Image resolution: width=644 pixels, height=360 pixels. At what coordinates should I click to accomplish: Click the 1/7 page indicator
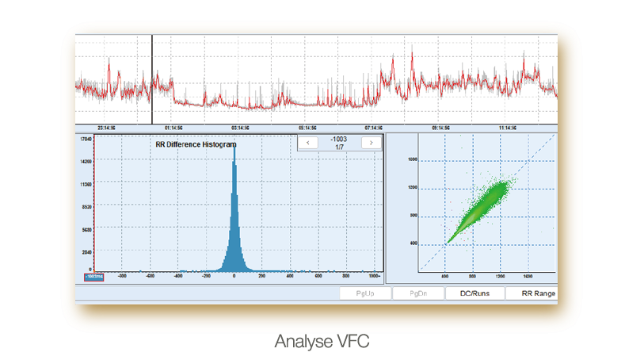pos(339,147)
